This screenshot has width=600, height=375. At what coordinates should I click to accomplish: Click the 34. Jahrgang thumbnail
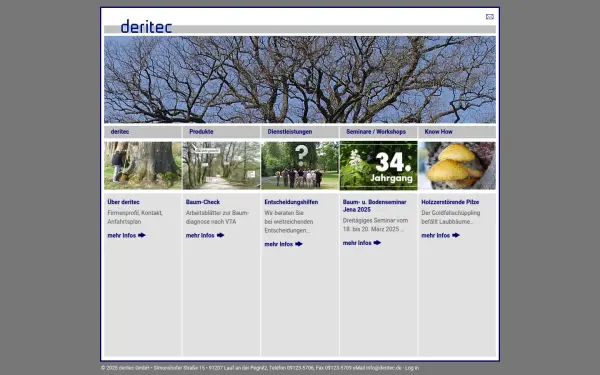pos(378,165)
